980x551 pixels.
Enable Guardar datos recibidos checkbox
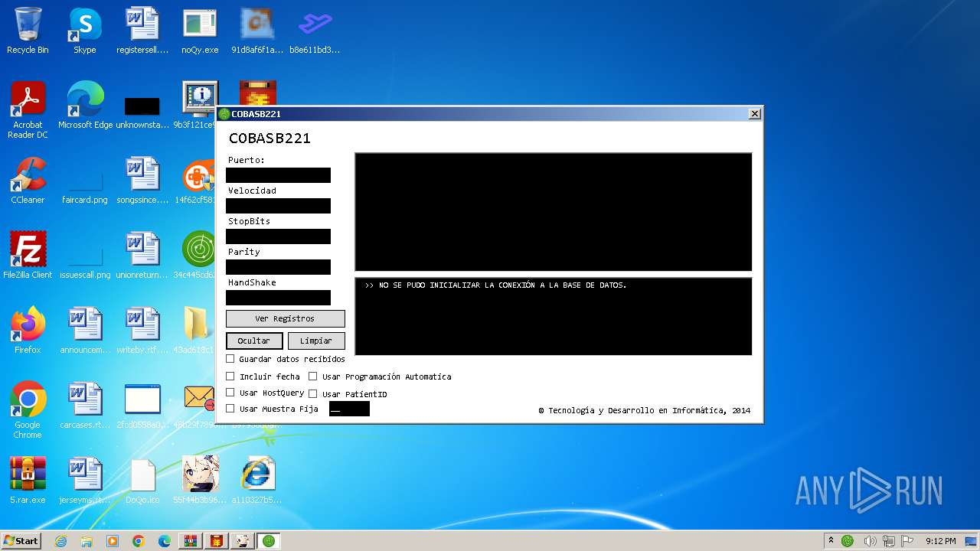230,358
